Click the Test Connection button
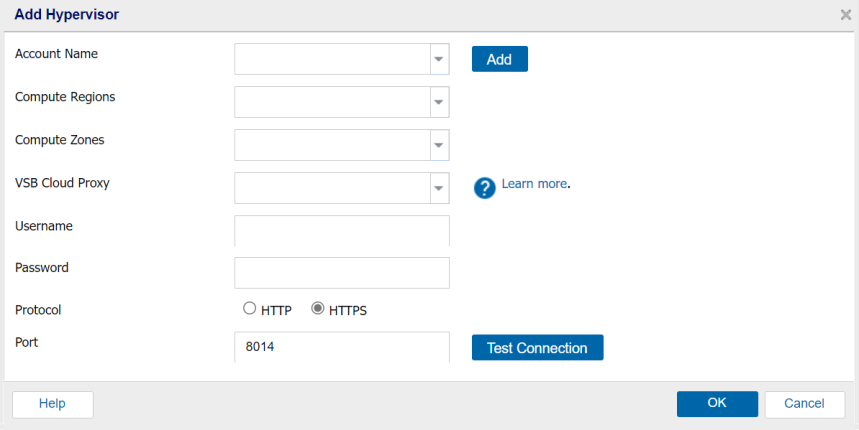The image size is (859, 430). tap(537, 347)
